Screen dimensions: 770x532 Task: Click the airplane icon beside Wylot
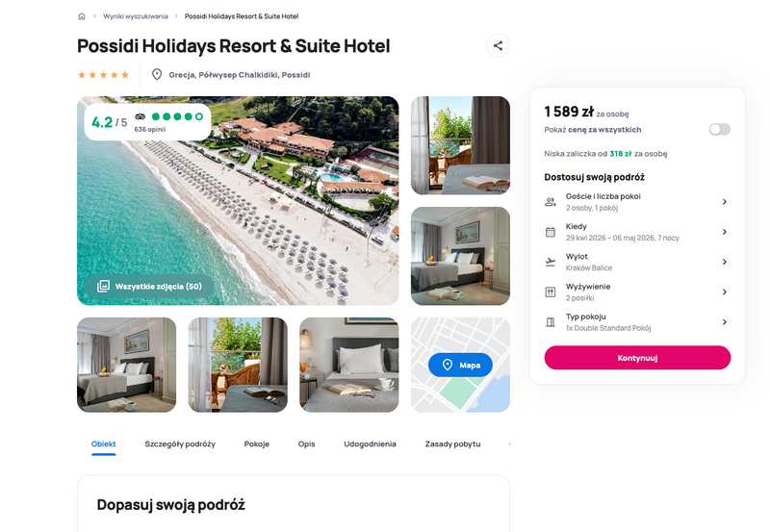[x=551, y=262]
